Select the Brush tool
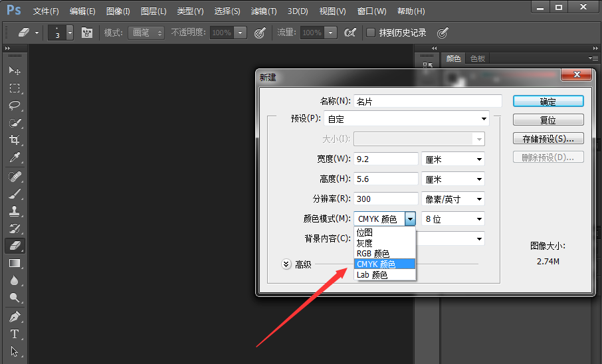The image size is (602, 364). [x=15, y=194]
